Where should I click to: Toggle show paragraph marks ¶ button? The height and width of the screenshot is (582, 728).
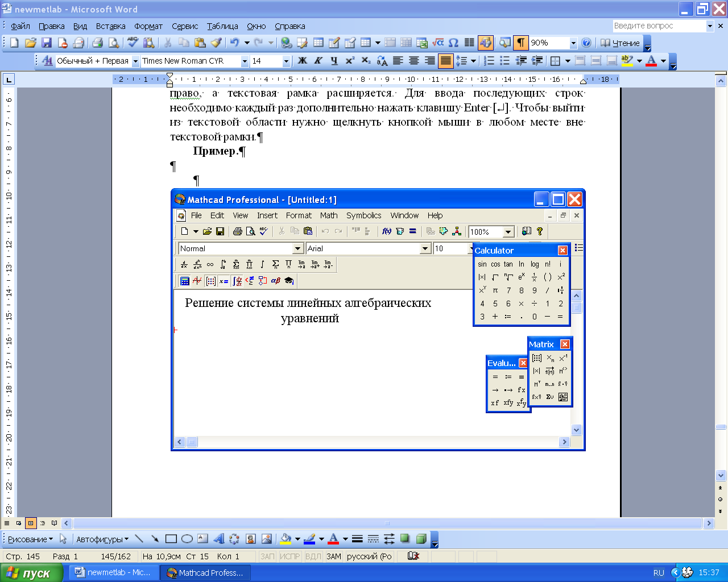pyautogui.click(x=520, y=43)
